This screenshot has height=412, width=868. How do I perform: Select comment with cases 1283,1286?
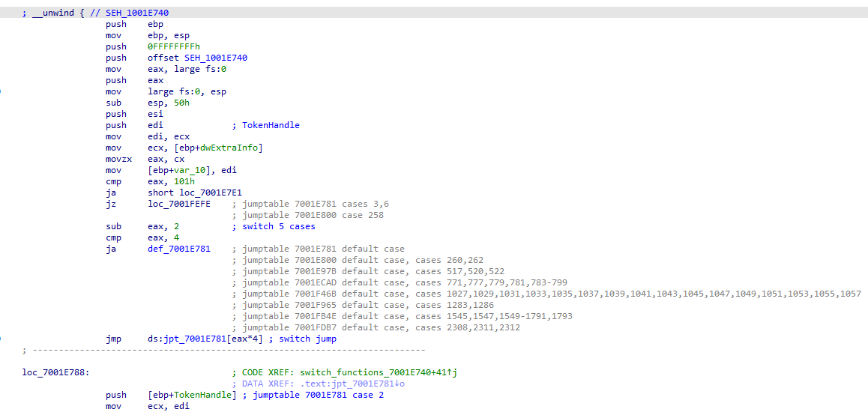pos(363,306)
